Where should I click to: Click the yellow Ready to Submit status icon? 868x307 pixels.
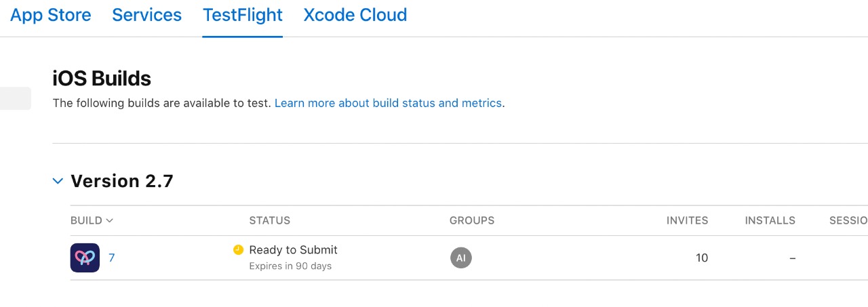click(x=238, y=250)
